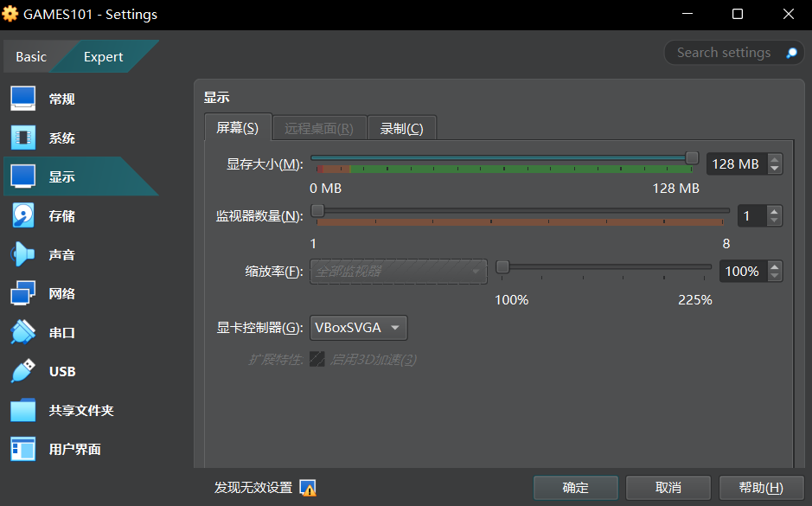Viewport: 812px width, 506px height.
Task: Switch to the 录制 tab
Action: [401, 128]
